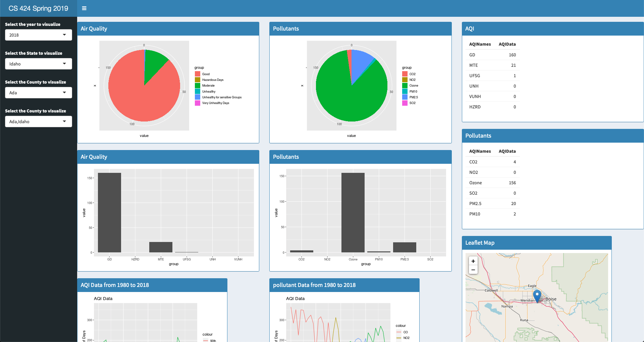Select the NO2 row in Pollutants table
The image size is (644, 342).
[492, 172]
